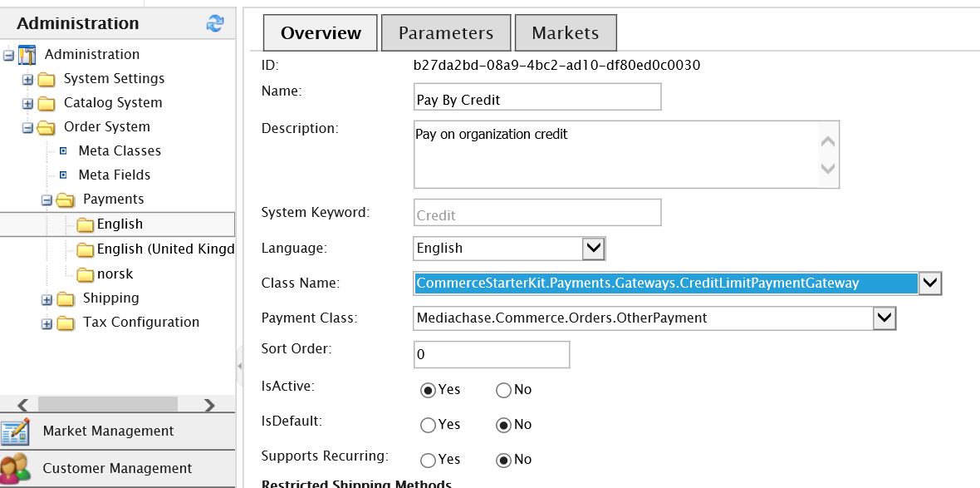Enable Supports Recurring with Yes option
The image size is (980, 488).
427,460
